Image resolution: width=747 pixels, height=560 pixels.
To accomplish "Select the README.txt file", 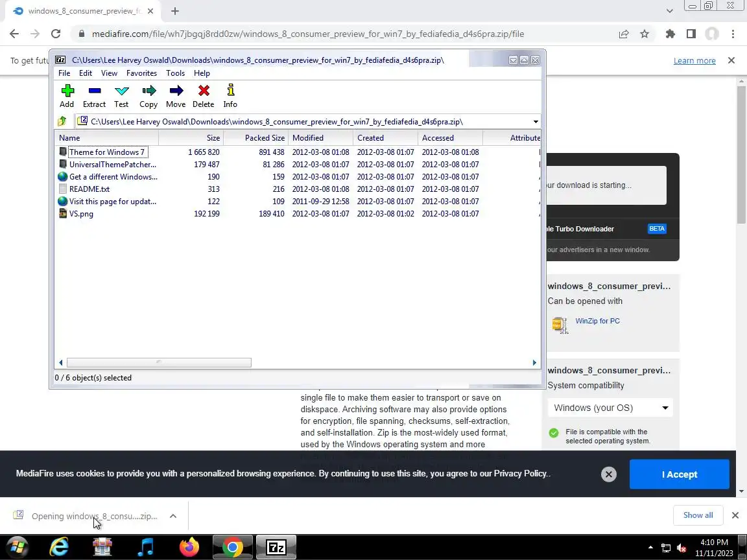I will pos(84,189).
